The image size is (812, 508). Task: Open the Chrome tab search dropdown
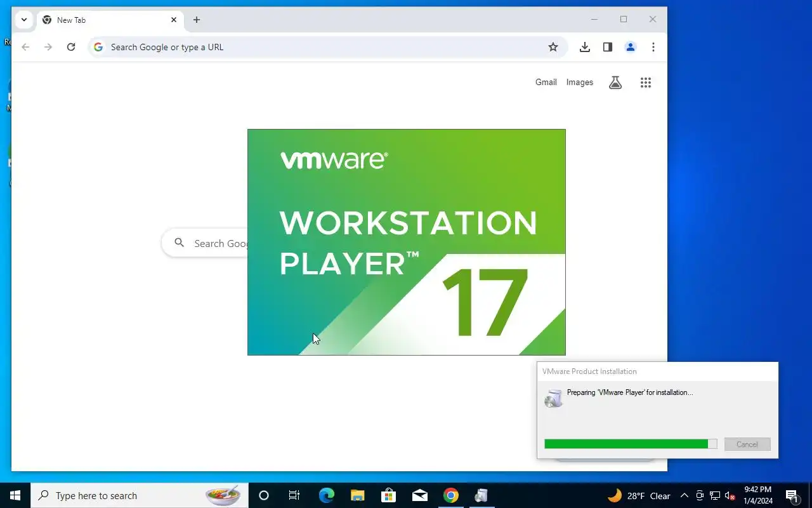pos(23,20)
